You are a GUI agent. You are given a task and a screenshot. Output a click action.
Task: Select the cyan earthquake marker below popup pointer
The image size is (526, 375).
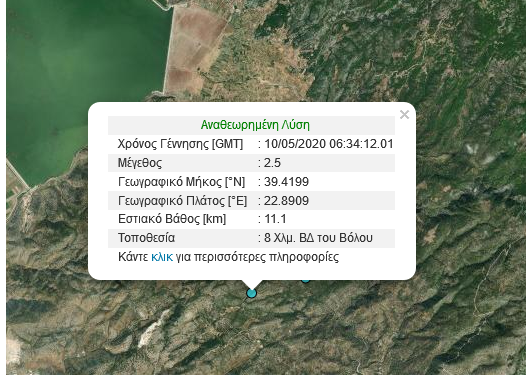(251, 293)
